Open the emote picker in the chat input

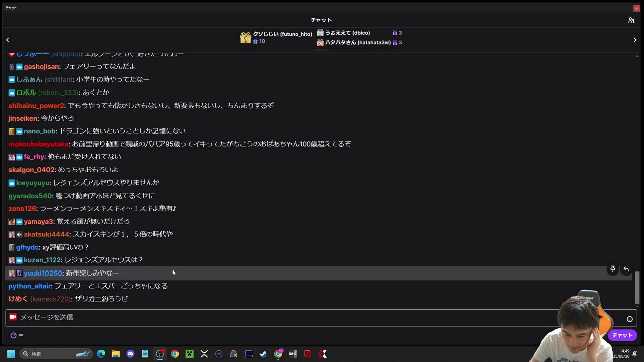(x=629, y=318)
